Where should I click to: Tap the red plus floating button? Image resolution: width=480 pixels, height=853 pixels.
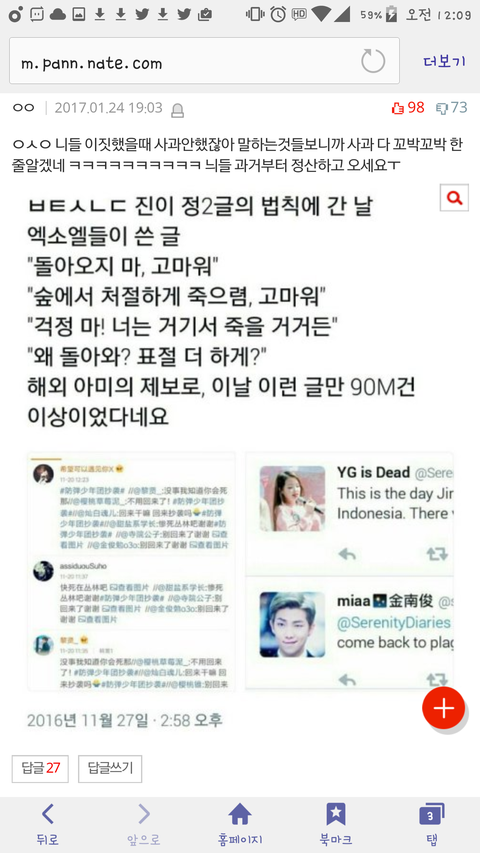(x=444, y=708)
